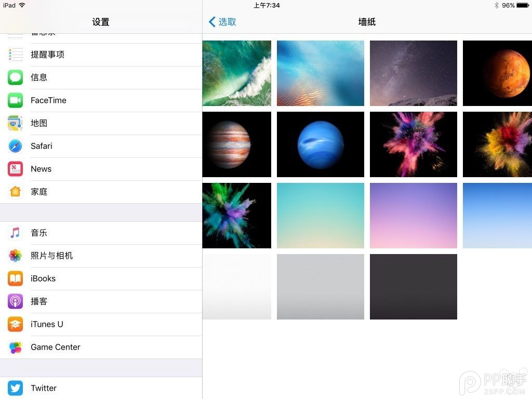Choose the Milky Way starry sky wallpaper
The height and width of the screenshot is (399, 532).
(x=413, y=73)
